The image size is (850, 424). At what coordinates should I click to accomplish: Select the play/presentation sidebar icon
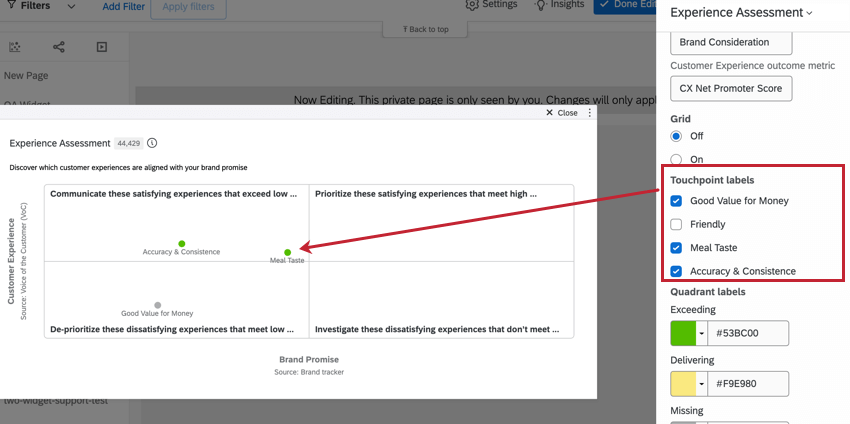click(101, 47)
